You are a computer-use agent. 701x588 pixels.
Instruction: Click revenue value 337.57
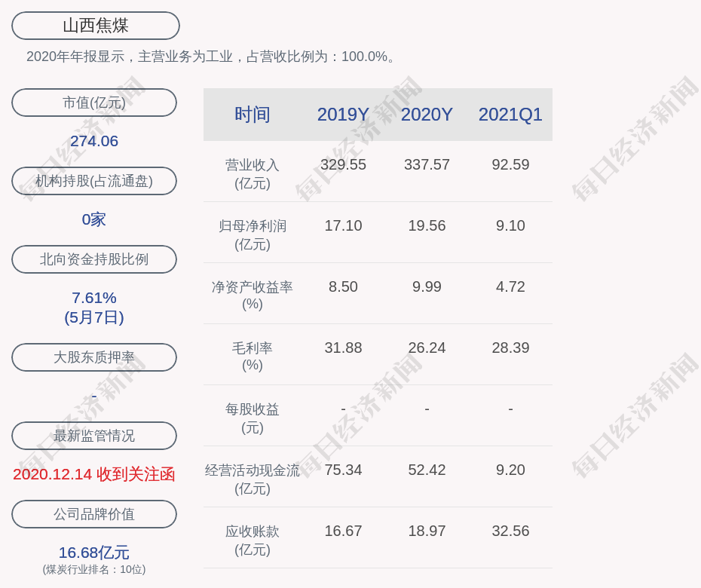427,164
